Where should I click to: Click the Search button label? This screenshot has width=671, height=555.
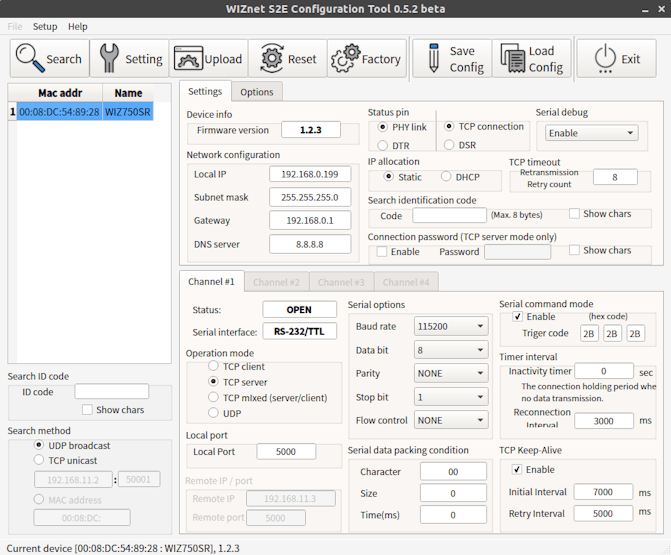[64, 59]
